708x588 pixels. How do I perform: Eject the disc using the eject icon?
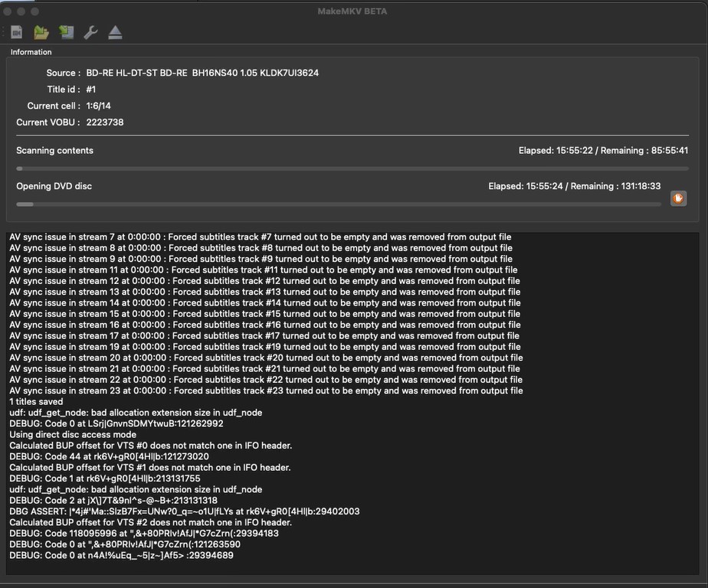tap(115, 32)
